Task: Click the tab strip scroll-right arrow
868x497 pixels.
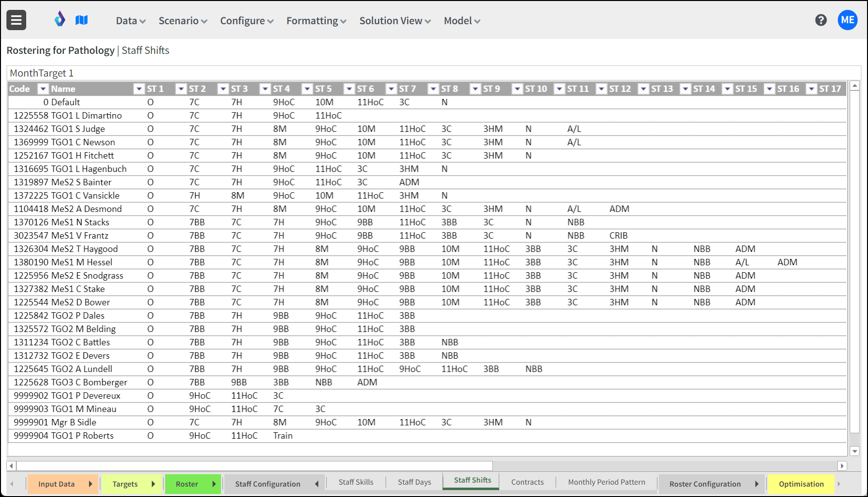Action: coord(839,484)
